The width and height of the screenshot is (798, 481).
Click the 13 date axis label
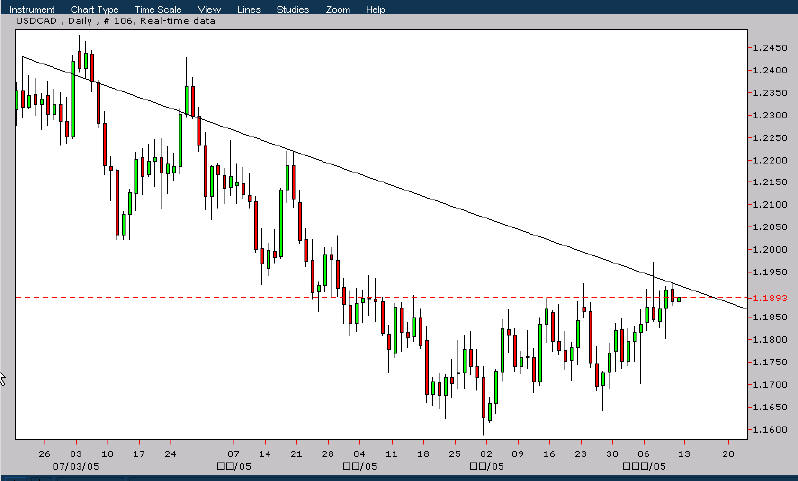click(x=685, y=454)
